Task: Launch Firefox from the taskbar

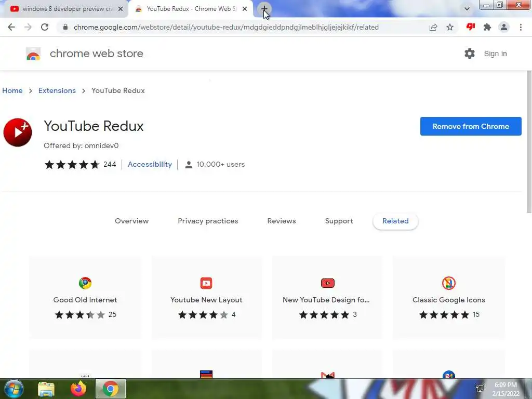Action: coord(78,389)
